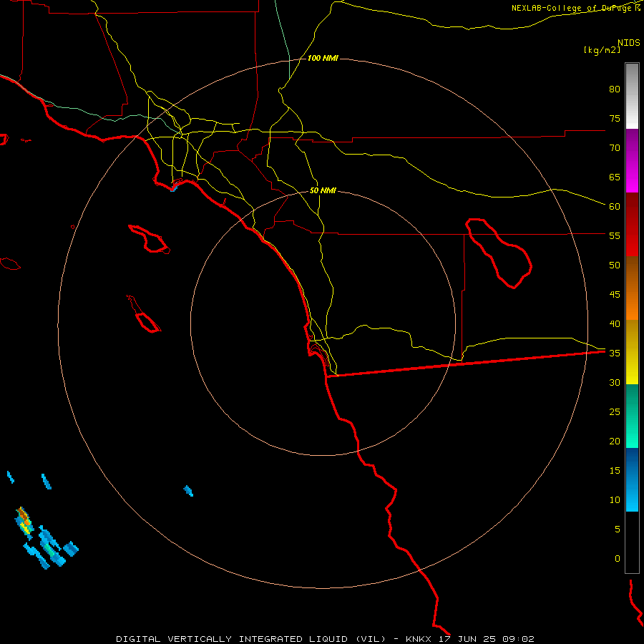Click the 45 value on the scale

pyautogui.click(x=615, y=295)
